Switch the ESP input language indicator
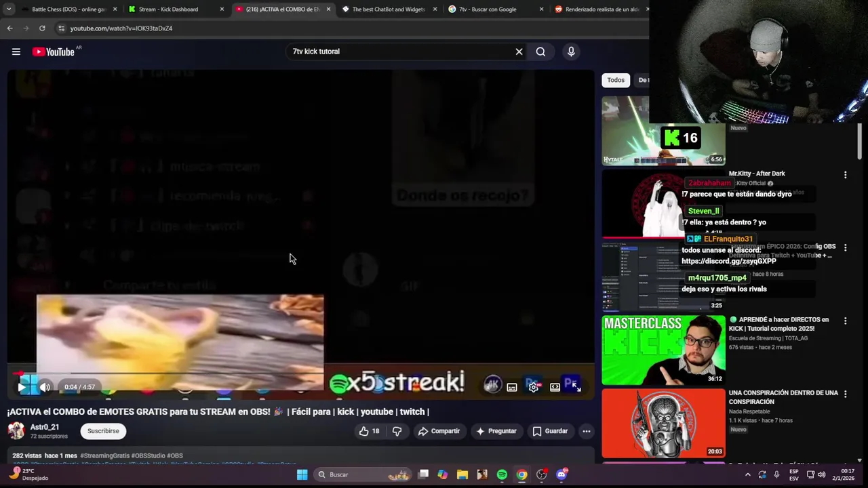This screenshot has height=488, width=868. point(793,474)
